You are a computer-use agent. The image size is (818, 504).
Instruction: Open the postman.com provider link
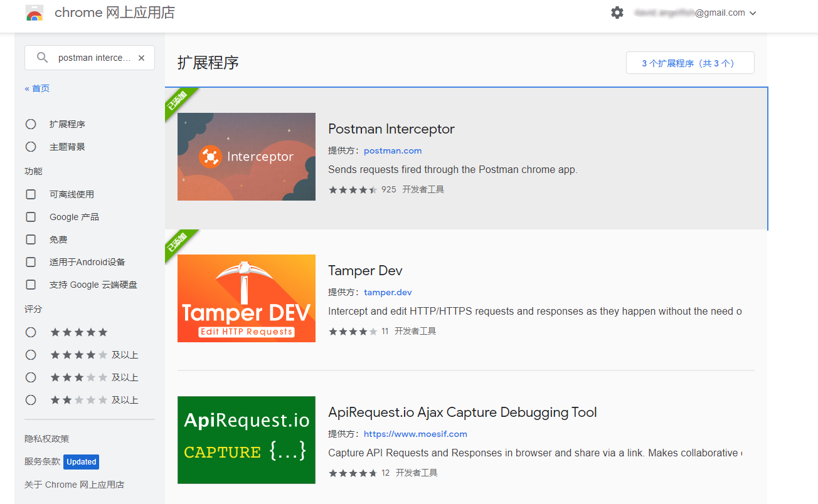(x=393, y=150)
